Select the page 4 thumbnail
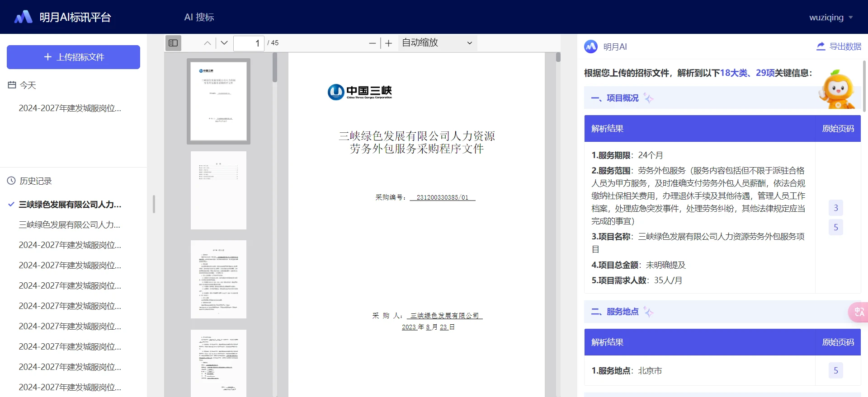Viewport: 868px width, 397px height. tap(218, 363)
